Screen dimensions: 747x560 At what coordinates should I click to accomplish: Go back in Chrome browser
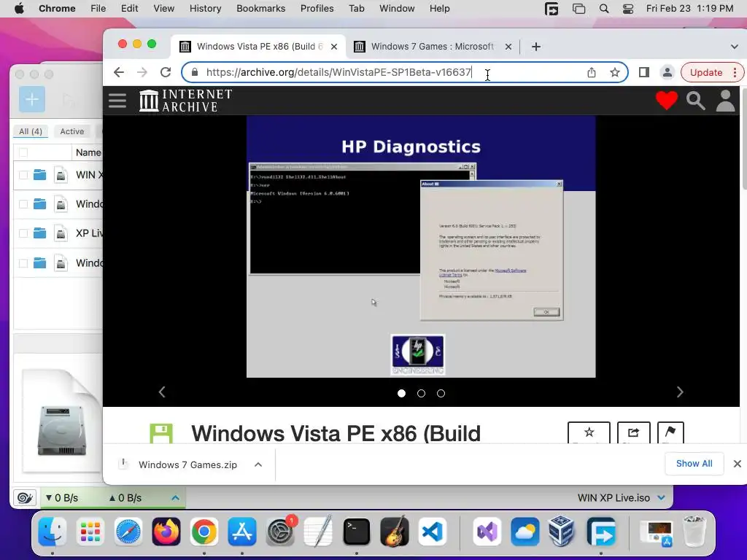(119, 72)
